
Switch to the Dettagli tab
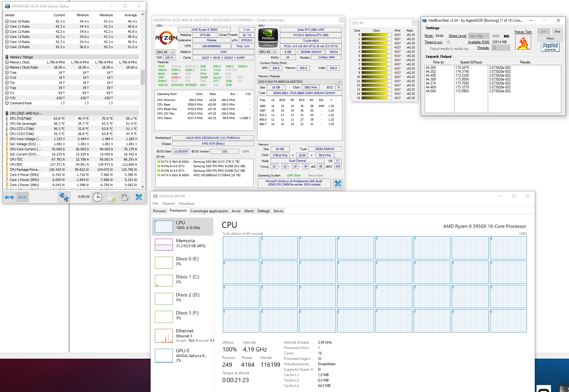point(263,211)
